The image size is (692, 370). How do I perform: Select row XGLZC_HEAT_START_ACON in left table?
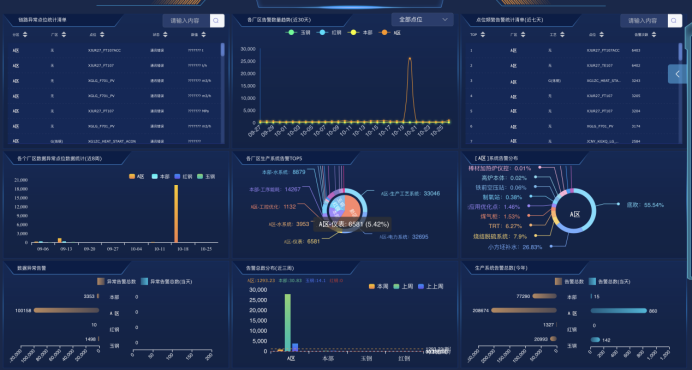pyautogui.click(x=114, y=141)
